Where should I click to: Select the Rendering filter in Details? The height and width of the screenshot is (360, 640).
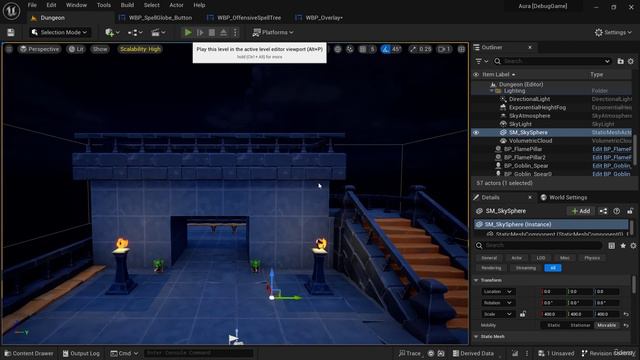coord(491,268)
